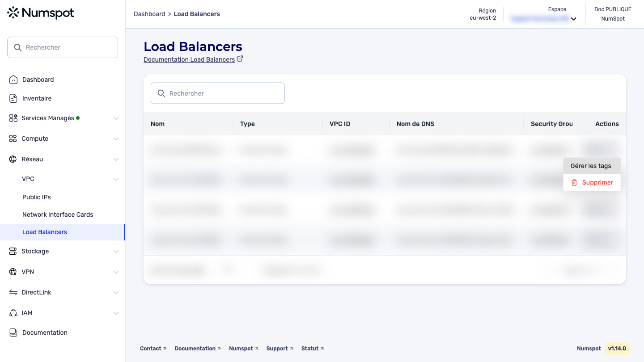Click the red trash icon in Supprimer
The width and height of the screenshot is (644, 362).
point(574,182)
